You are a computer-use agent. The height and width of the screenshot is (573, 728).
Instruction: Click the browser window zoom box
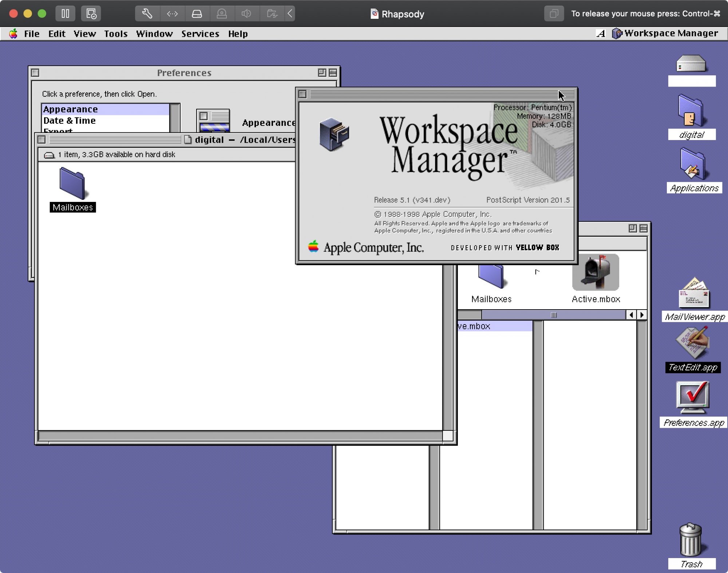[x=633, y=228]
